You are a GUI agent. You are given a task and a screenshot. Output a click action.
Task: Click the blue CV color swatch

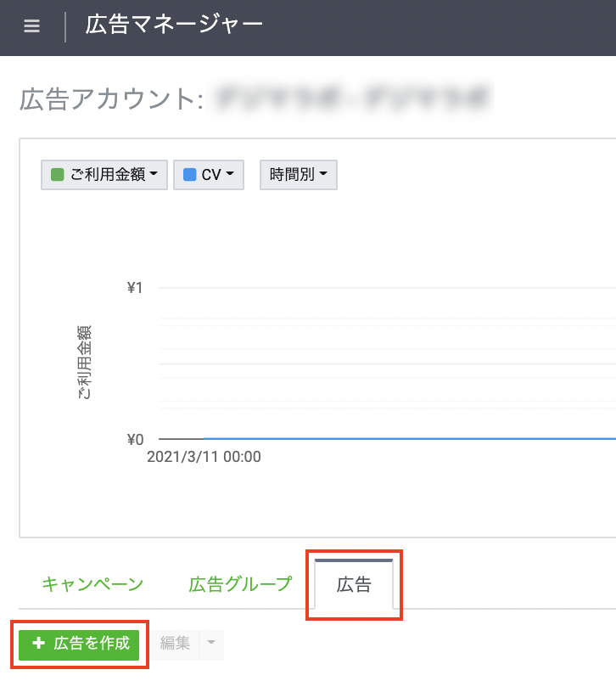[190, 175]
